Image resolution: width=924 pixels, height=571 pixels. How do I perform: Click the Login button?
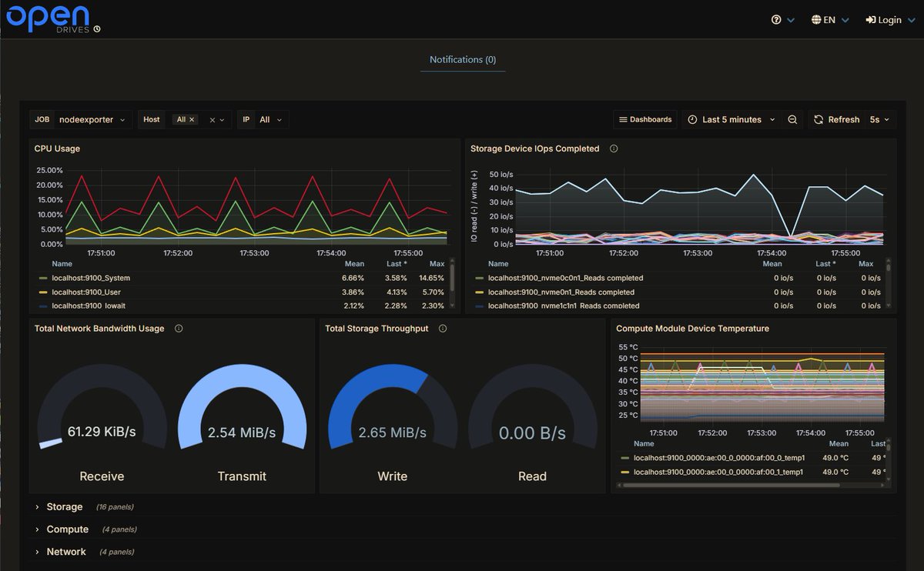889,20
